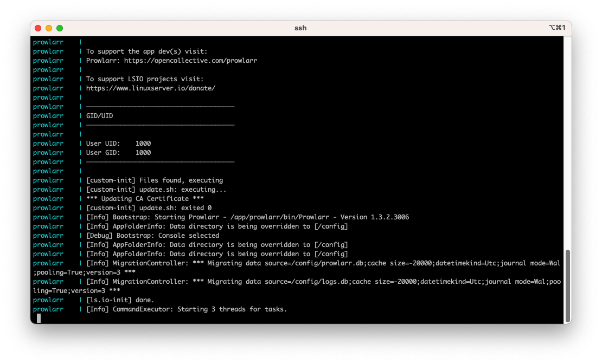The height and width of the screenshot is (364, 602).
Task: Click 'To support the app dev(s) visit:' line
Action: click(x=146, y=51)
